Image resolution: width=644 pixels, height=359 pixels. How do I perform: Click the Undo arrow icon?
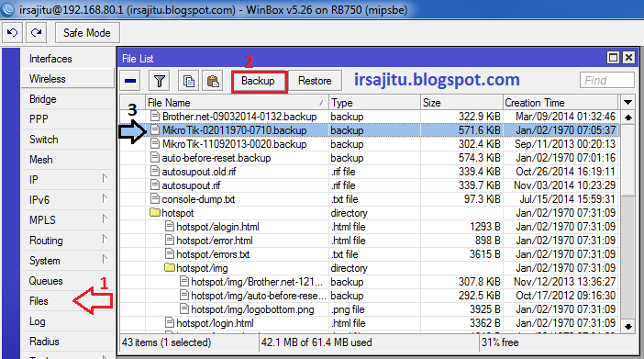[x=12, y=32]
